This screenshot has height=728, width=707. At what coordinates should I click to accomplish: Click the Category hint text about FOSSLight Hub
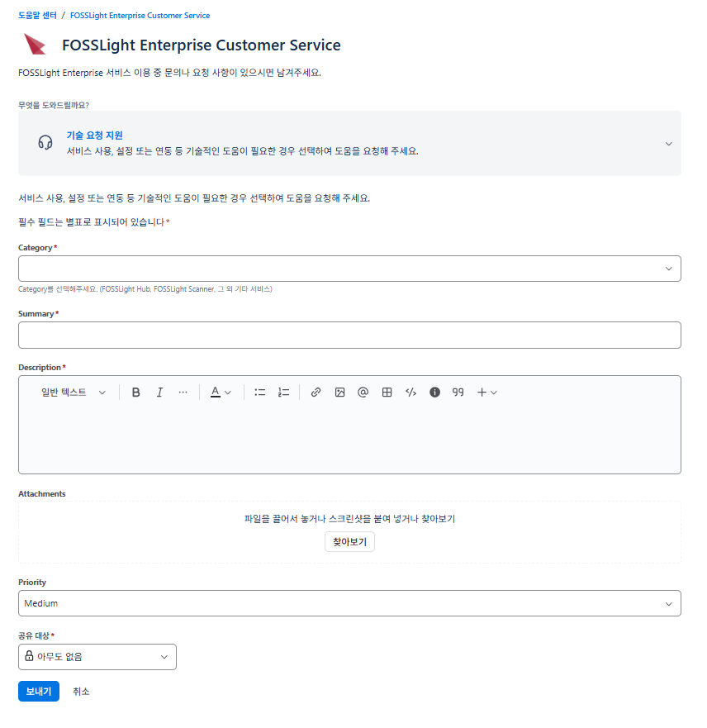(145, 288)
